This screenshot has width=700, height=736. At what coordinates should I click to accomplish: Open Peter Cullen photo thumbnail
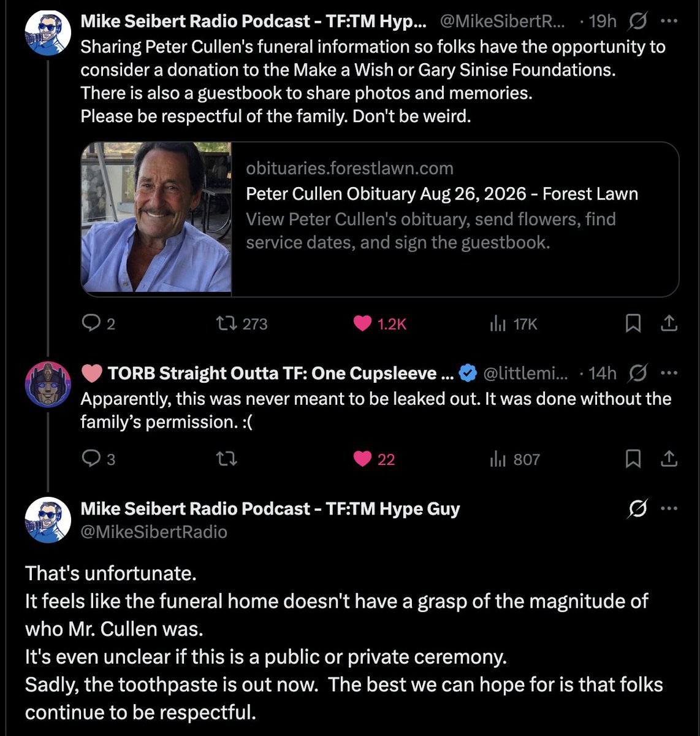[156, 217]
